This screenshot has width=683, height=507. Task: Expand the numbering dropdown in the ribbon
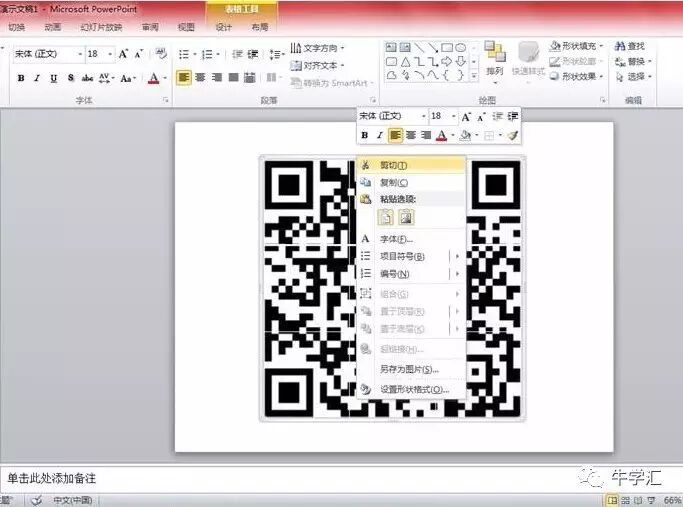218,54
